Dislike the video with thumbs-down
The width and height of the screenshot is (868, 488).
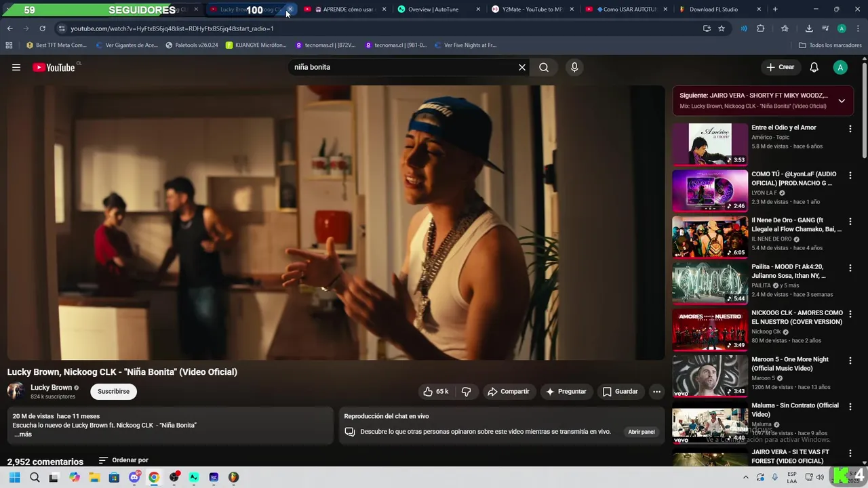click(467, 391)
